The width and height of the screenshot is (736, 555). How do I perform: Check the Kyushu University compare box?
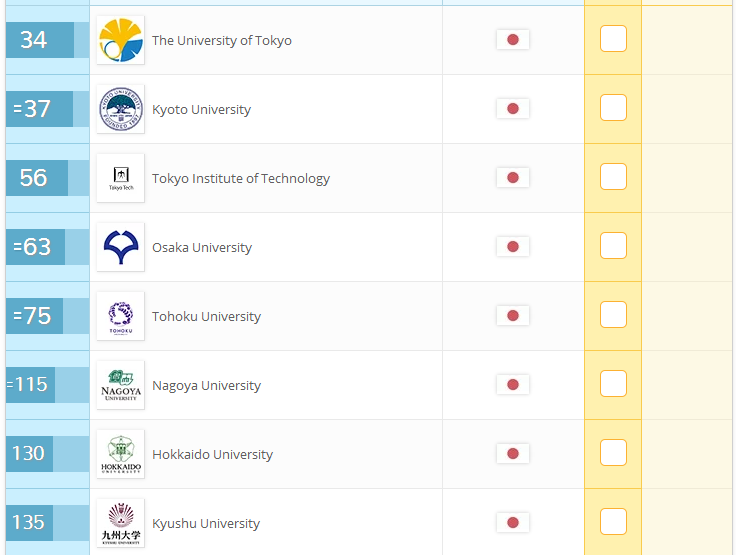pyautogui.click(x=613, y=522)
